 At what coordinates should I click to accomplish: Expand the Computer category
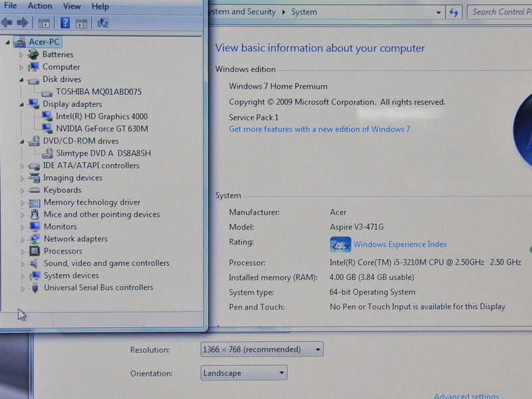[x=21, y=67]
